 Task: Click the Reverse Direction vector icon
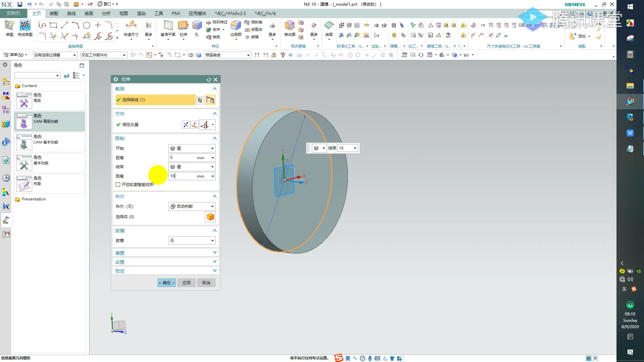coord(185,125)
